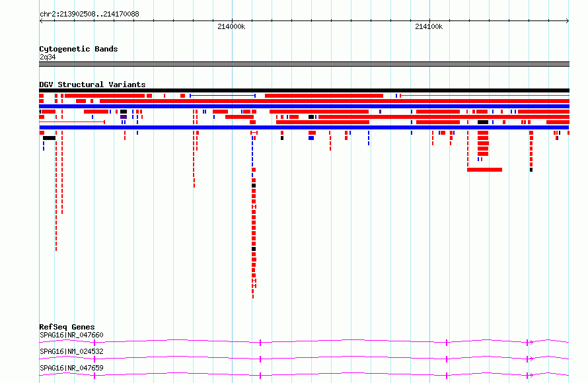
Task: Select the black variant bar below the leftmost red block
Action: [49, 138]
